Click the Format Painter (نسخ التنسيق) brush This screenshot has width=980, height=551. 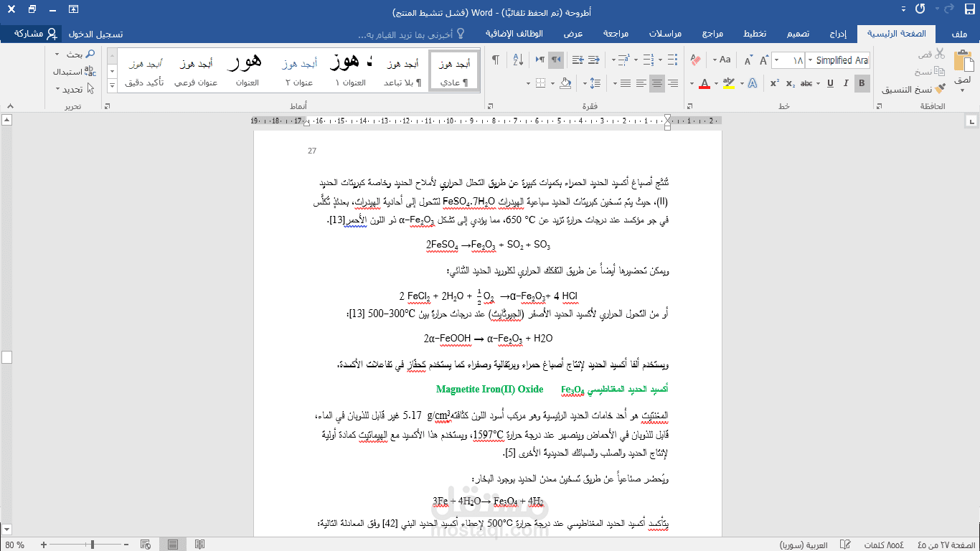941,89
